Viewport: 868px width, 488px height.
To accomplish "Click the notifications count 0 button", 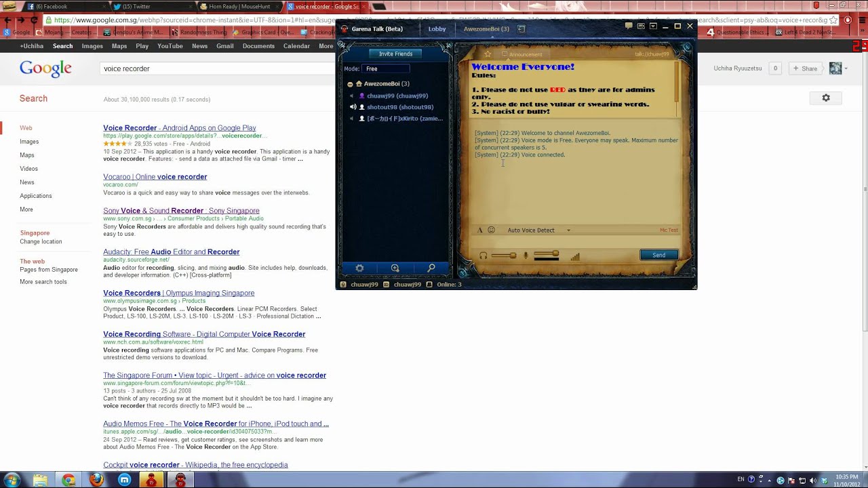I will [x=775, y=68].
